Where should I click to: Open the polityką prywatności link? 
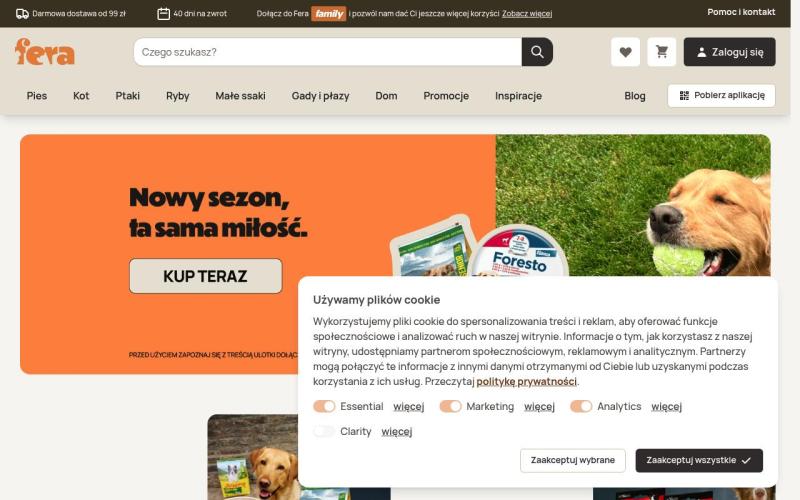click(x=527, y=381)
